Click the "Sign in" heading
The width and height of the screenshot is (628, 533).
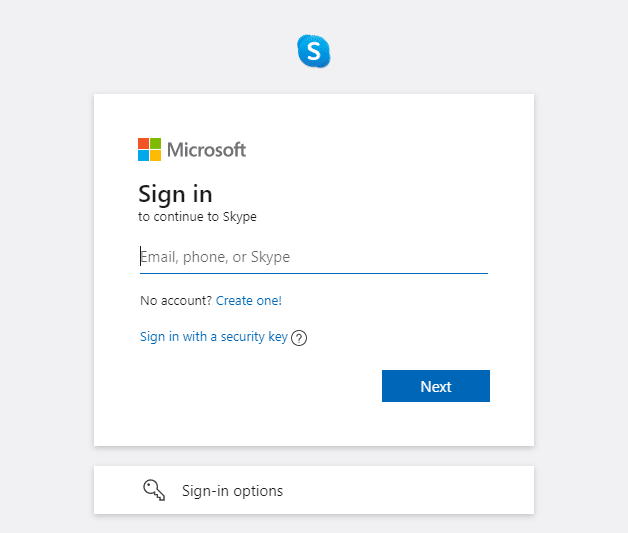pos(175,193)
